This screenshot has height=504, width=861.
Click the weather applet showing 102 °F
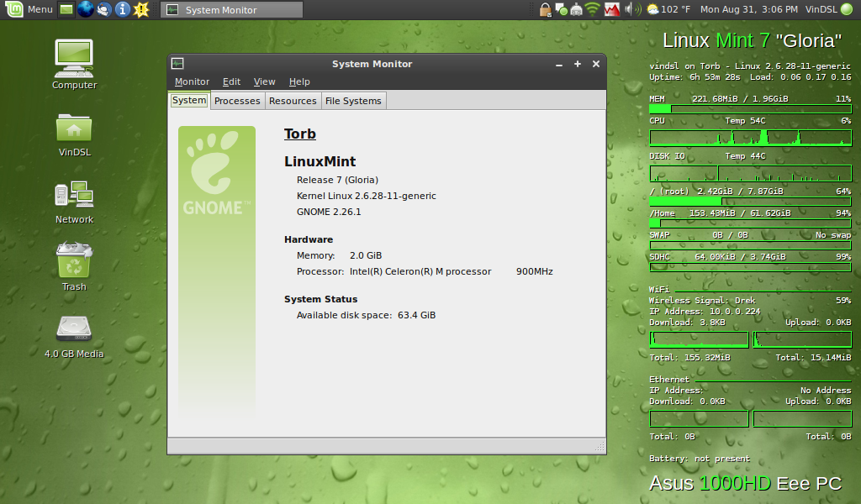tap(668, 9)
